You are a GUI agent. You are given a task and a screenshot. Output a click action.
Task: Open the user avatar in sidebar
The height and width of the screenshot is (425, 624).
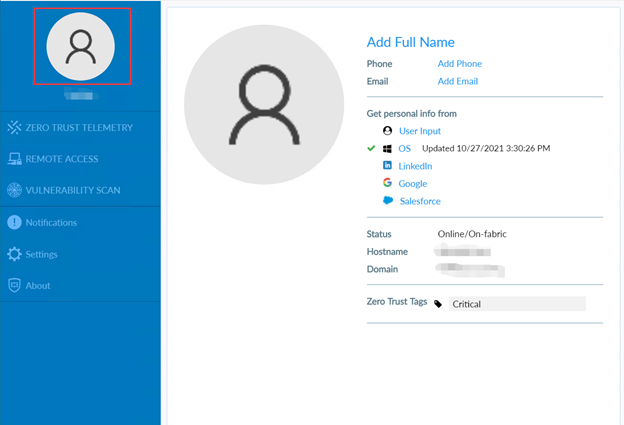coord(81,47)
